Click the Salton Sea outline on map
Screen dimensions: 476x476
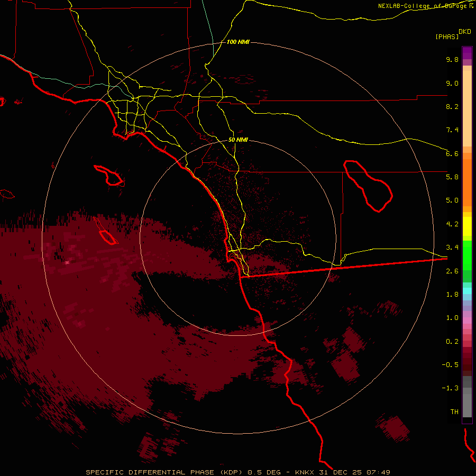368,186
